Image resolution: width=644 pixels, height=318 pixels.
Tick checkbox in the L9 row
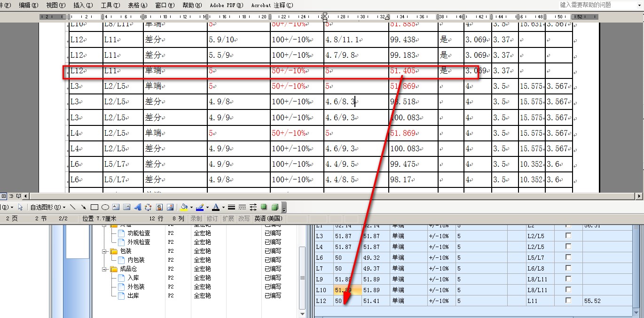click(568, 279)
